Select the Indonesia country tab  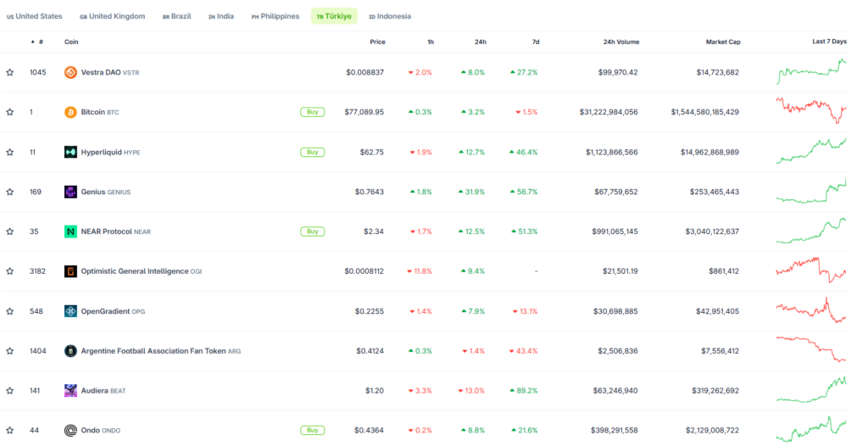390,17
